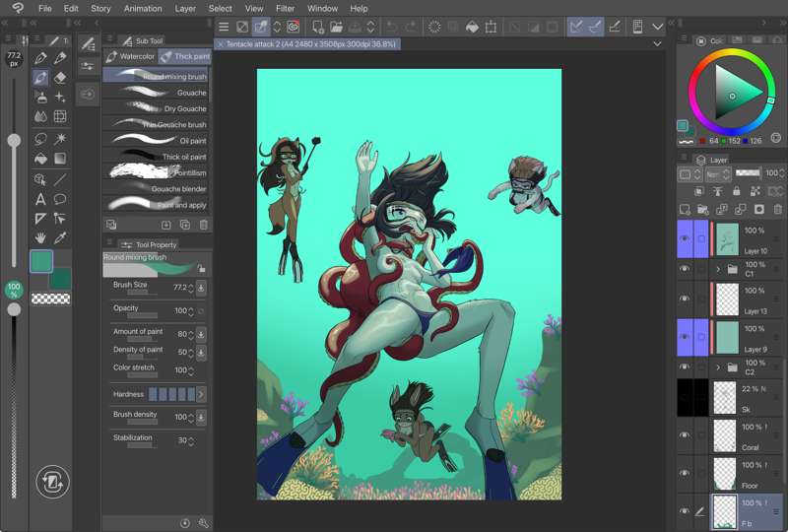Toggle lock layer icon in Layer panel
Image resolution: width=788 pixels, height=532 pixels.
(736, 191)
